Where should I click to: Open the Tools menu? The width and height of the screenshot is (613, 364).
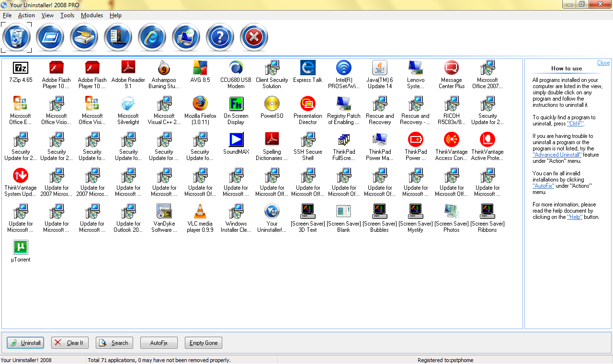pos(68,15)
